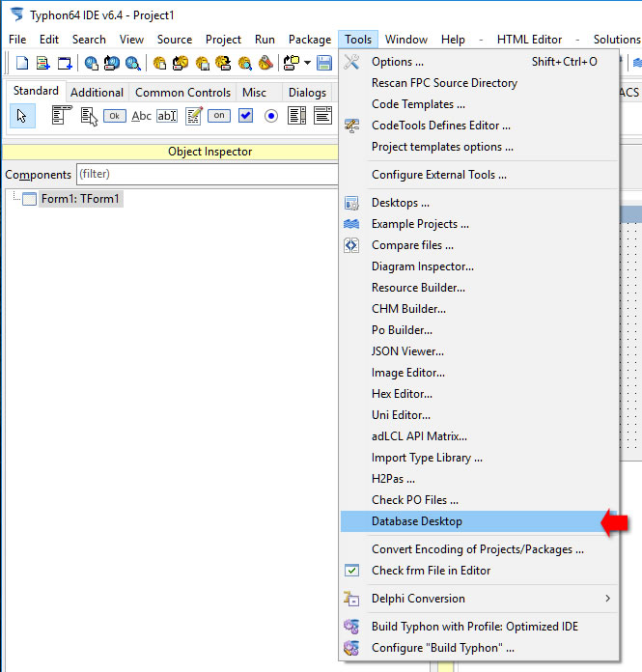This screenshot has height=672, width=642.
Task: Click the New Form toolbar icon
Action: click(x=65, y=63)
